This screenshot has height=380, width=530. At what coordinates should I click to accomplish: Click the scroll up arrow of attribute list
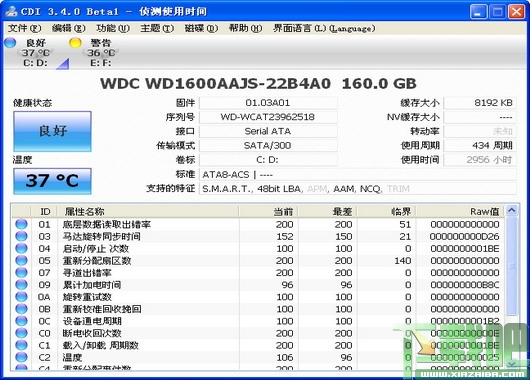coord(512,211)
